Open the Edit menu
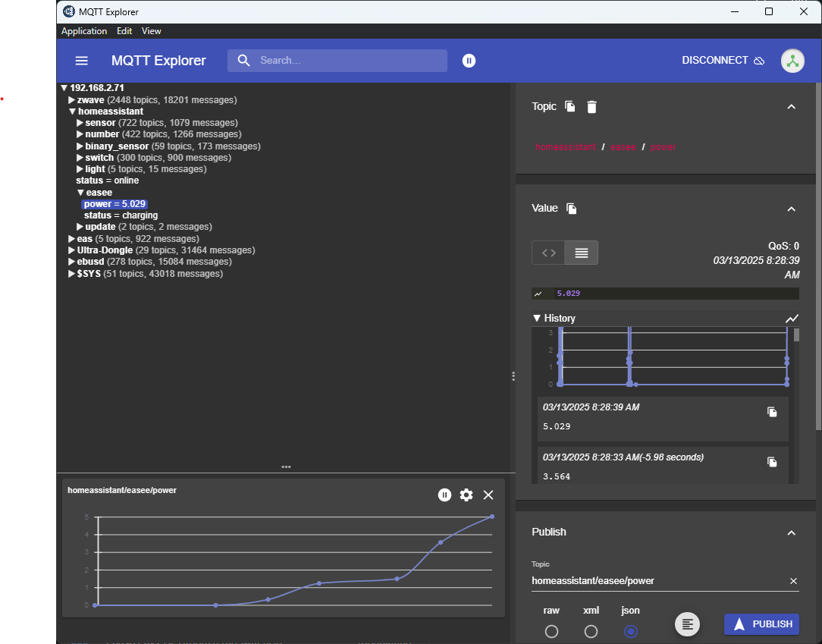 click(x=124, y=31)
